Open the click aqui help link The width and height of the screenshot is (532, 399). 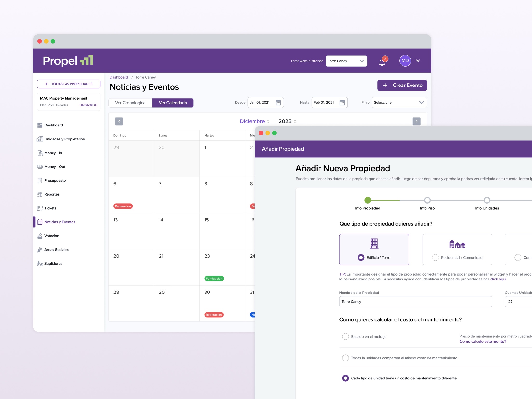click(498, 279)
